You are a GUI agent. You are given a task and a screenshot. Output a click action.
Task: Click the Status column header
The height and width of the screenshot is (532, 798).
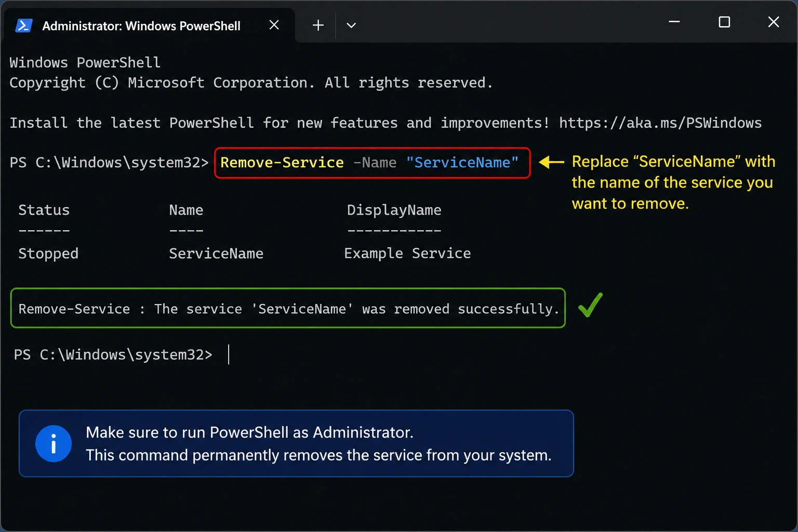coord(44,210)
